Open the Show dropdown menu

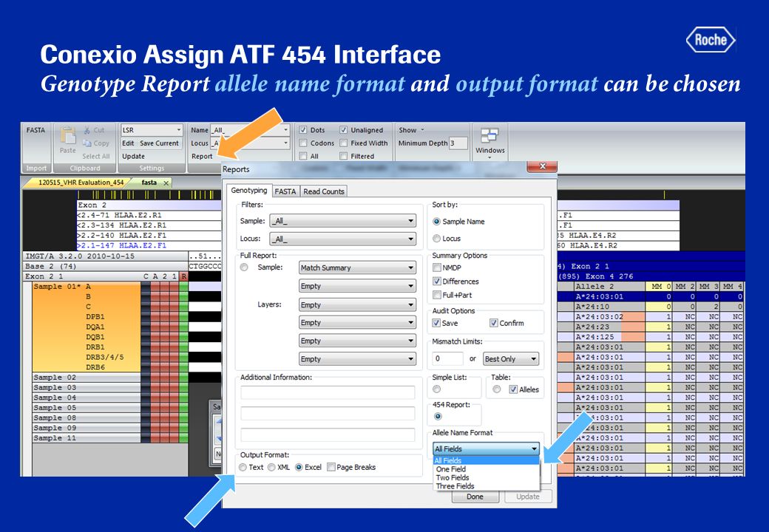pos(411,130)
